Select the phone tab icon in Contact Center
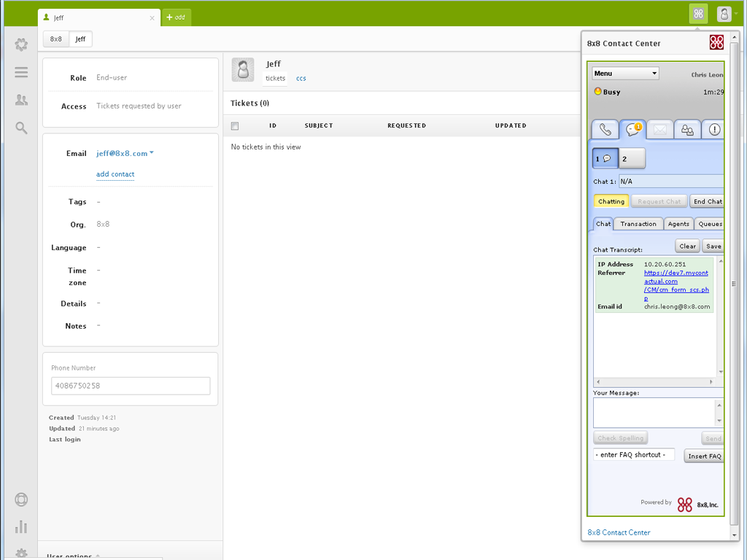This screenshot has width=747, height=560. coord(605,130)
